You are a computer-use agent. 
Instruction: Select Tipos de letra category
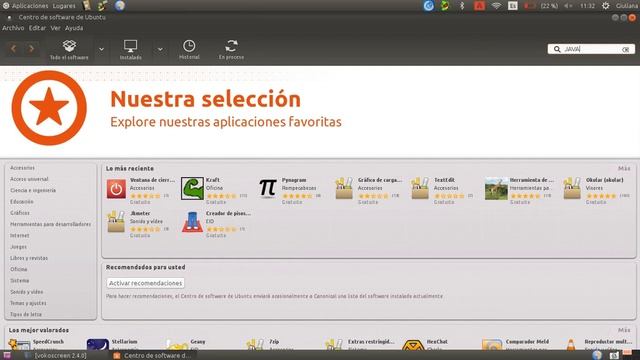pos(26,315)
